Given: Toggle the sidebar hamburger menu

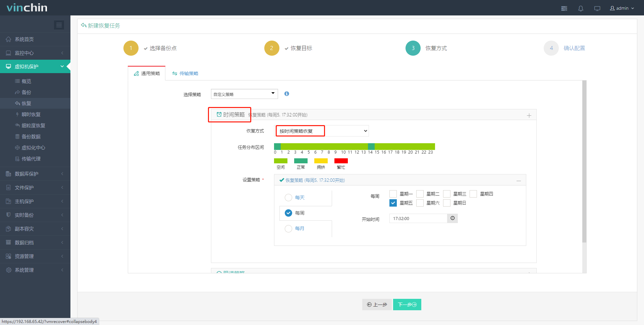Looking at the screenshot, I should (59, 25).
